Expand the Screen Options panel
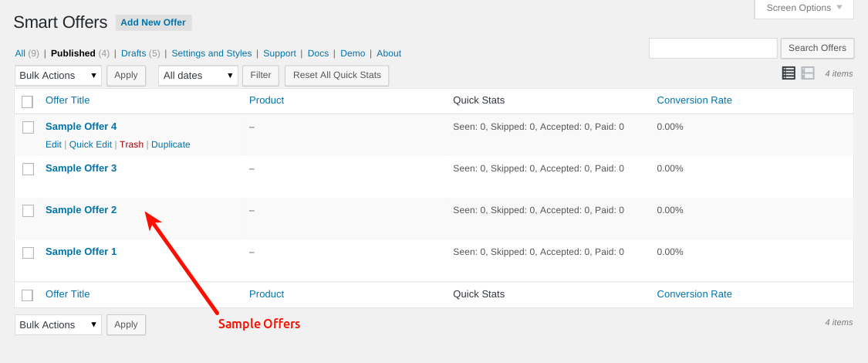This screenshot has width=868, height=363. click(x=804, y=8)
